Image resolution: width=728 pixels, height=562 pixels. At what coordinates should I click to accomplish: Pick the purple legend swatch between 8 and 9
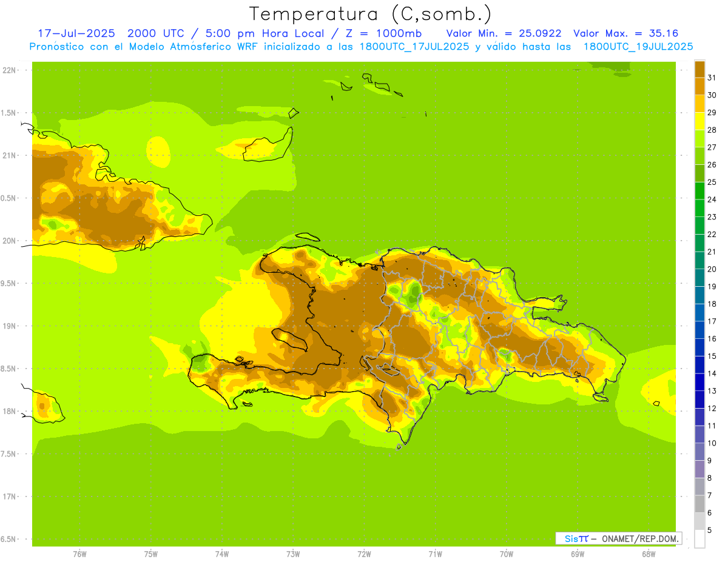tap(699, 469)
